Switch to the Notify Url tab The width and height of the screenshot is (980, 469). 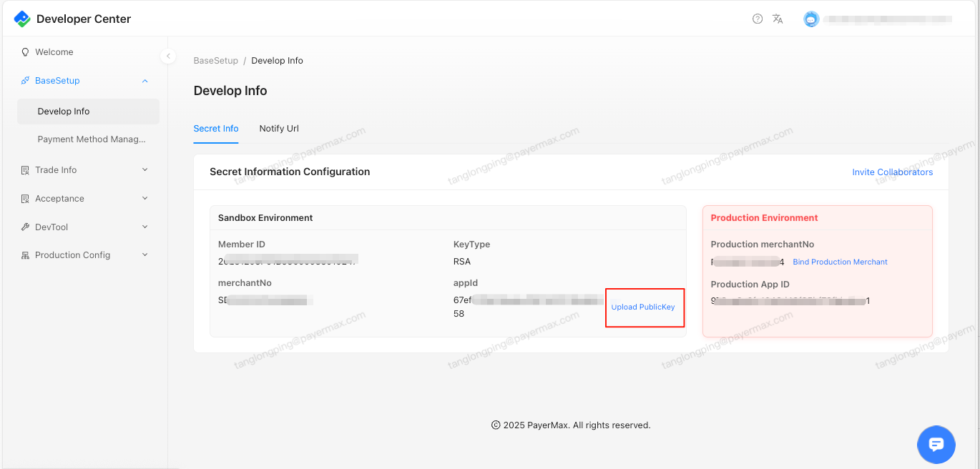pyautogui.click(x=279, y=129)
